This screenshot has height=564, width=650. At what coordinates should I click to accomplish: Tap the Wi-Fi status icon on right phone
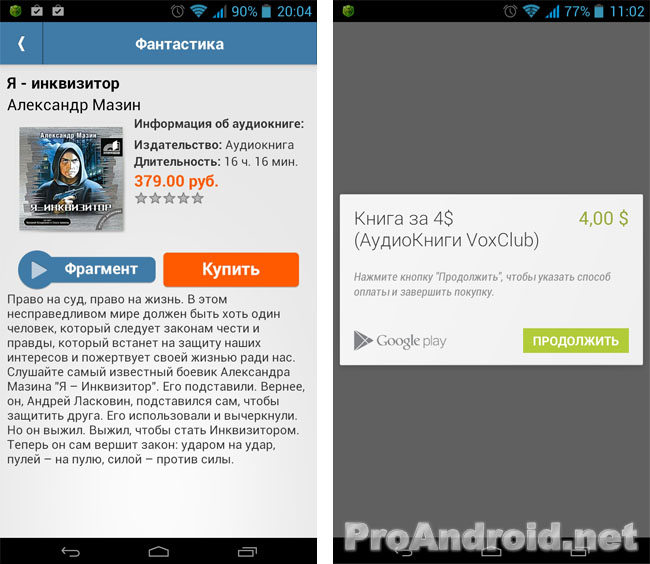coord(531,11)
